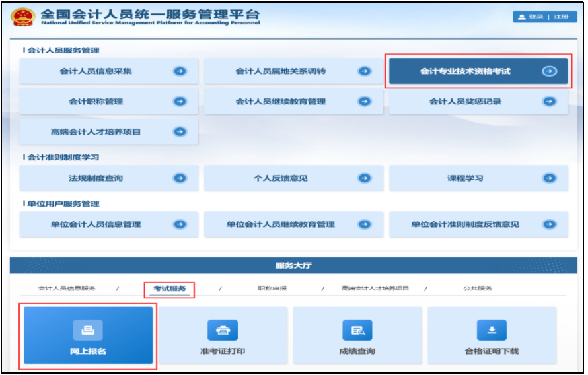Select the 会计人员信息服务 tab
The image size is (588, 375).
pyautogui.click(x=67, y=289)
